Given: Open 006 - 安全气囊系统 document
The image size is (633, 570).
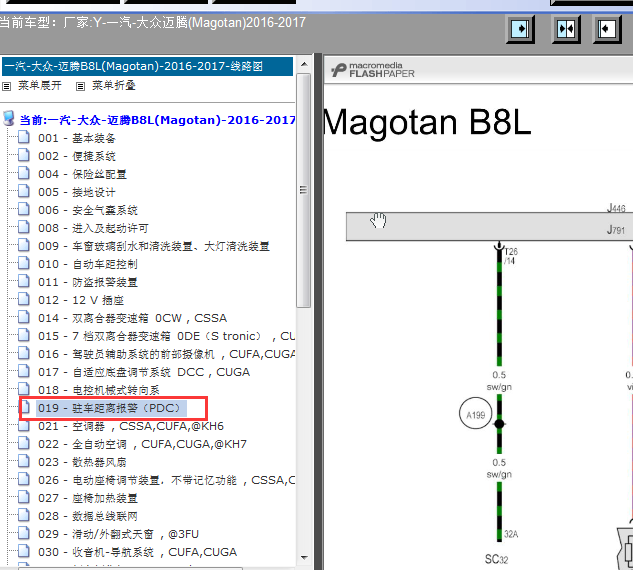Looking at the screenshot, I should click(x=88, y=210).
